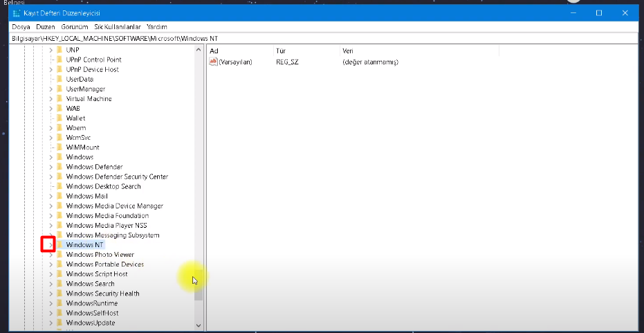
Task: Select the Windows Mail key label
Action: 86,196
